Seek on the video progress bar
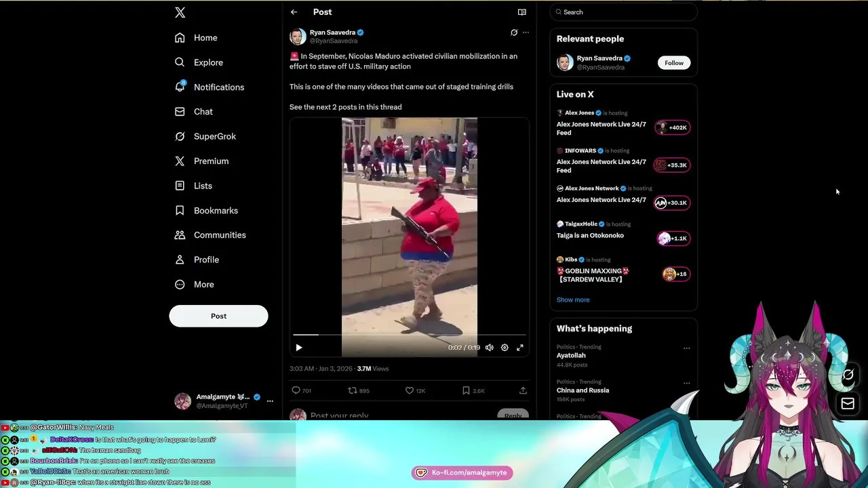This screenshot has width=868, height=488. (410, 335)
